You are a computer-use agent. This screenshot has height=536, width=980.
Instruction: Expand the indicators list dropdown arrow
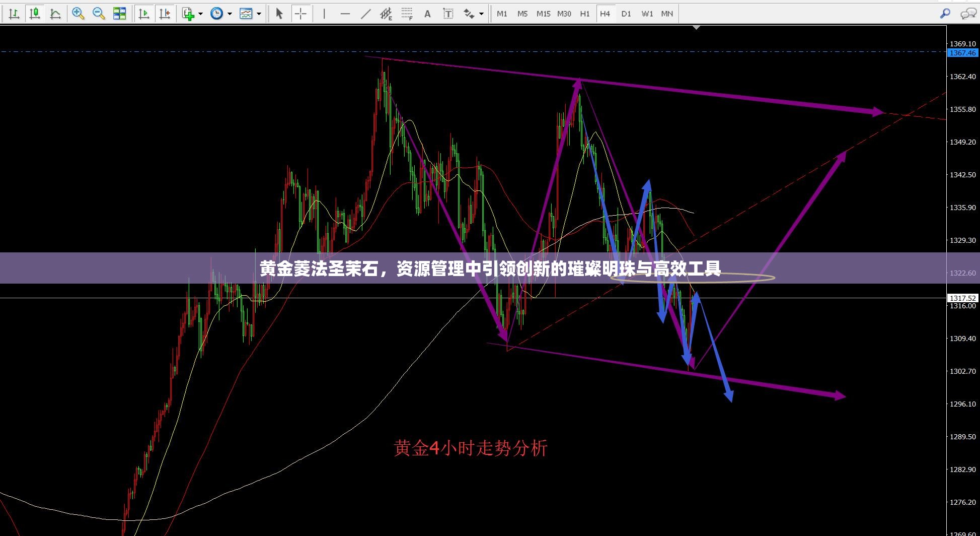200,14
